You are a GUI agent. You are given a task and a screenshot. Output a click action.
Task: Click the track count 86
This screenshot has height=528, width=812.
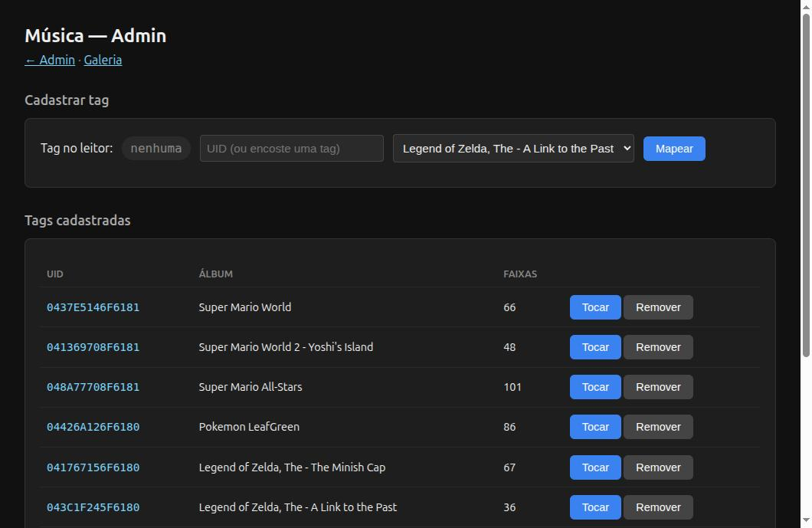[509, 427]
